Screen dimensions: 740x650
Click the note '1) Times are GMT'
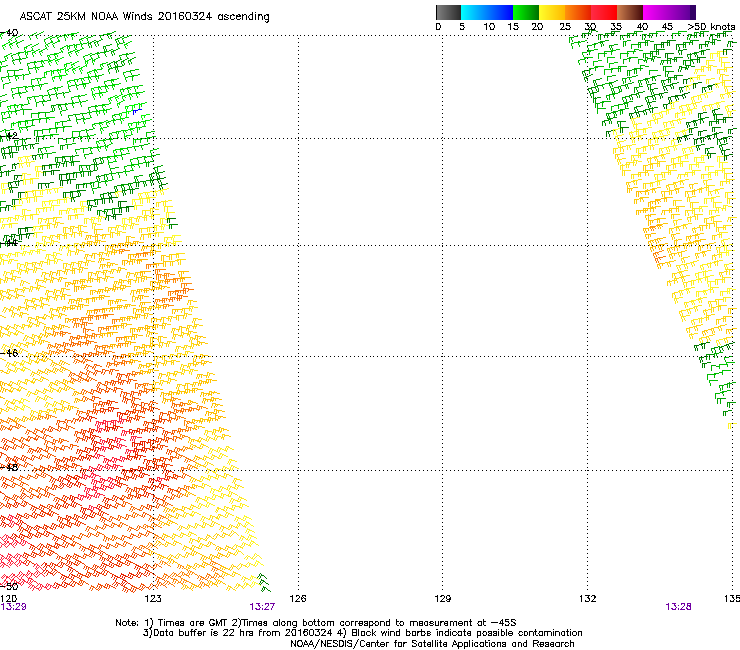point(183,623)
